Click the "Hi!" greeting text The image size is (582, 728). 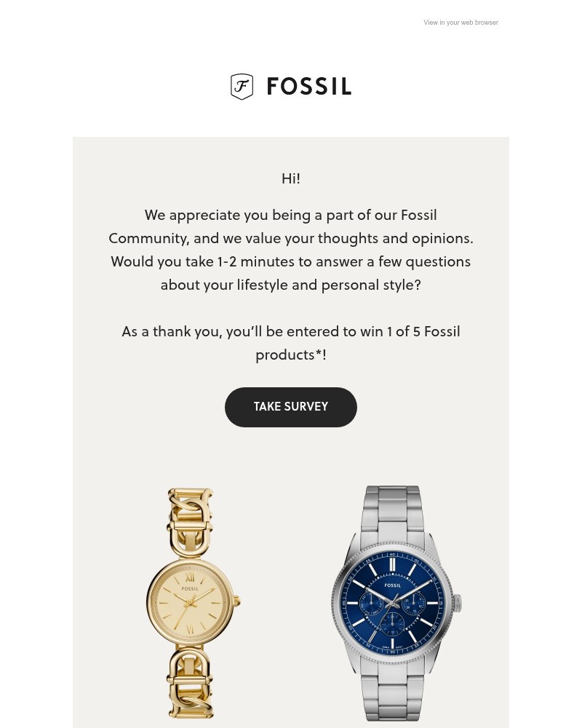pyautogui.click(x=291, y=178)
